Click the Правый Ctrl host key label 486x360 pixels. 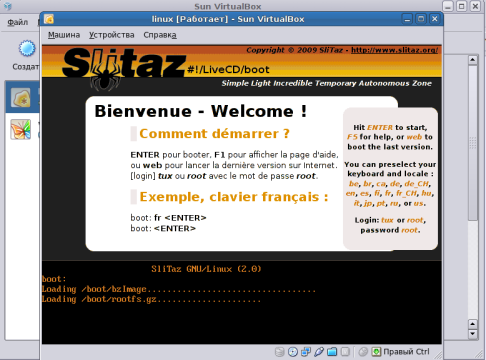tap(406, 352)
